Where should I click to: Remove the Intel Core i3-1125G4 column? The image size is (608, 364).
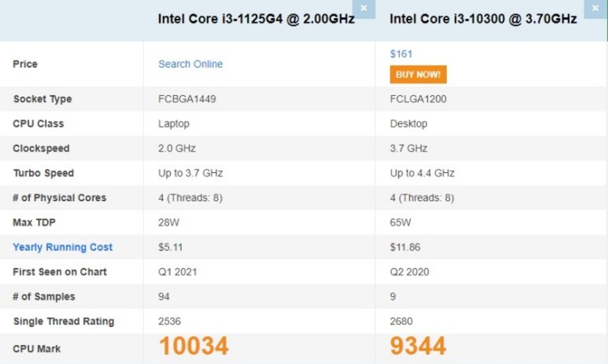coord(364,8)
